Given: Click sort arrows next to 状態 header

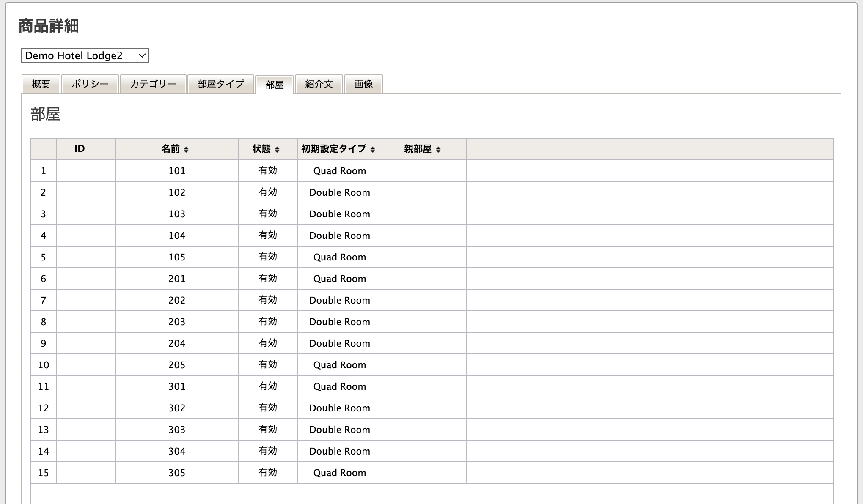Looking at the screenshot, I should (x=277, y=149).
